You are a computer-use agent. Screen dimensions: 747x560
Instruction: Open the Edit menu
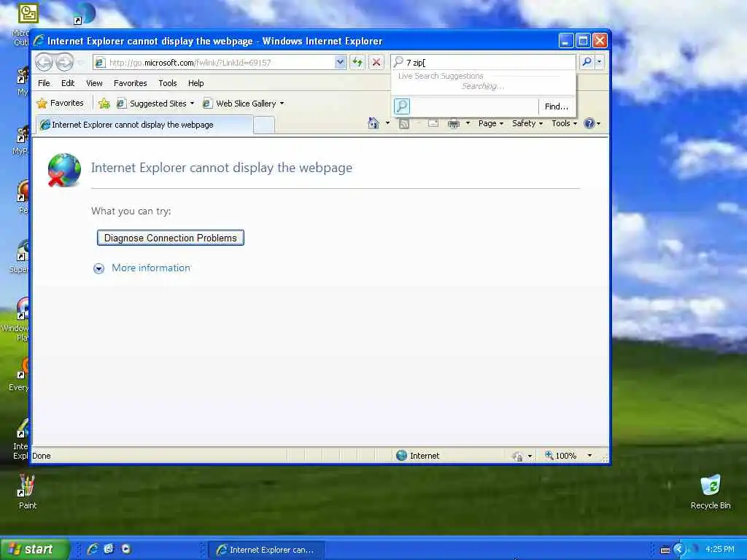click(x=68, y=83)
